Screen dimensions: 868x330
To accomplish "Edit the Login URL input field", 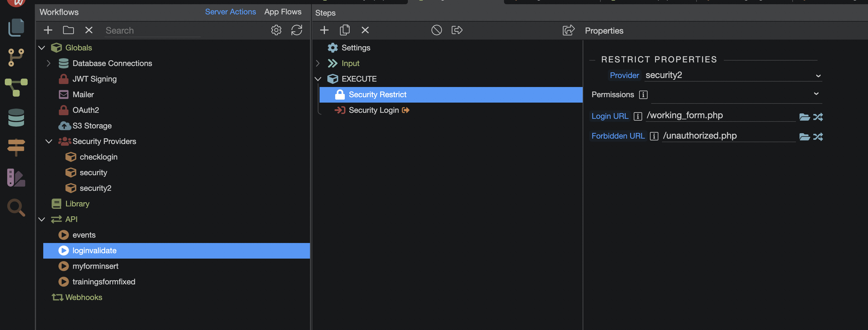I will point(721,115).
